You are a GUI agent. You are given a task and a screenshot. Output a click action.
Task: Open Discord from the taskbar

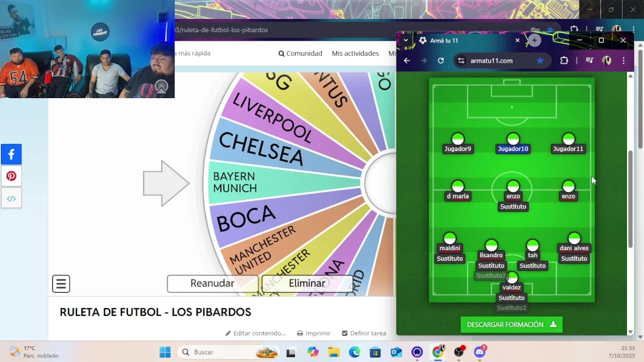click(480, 352)
